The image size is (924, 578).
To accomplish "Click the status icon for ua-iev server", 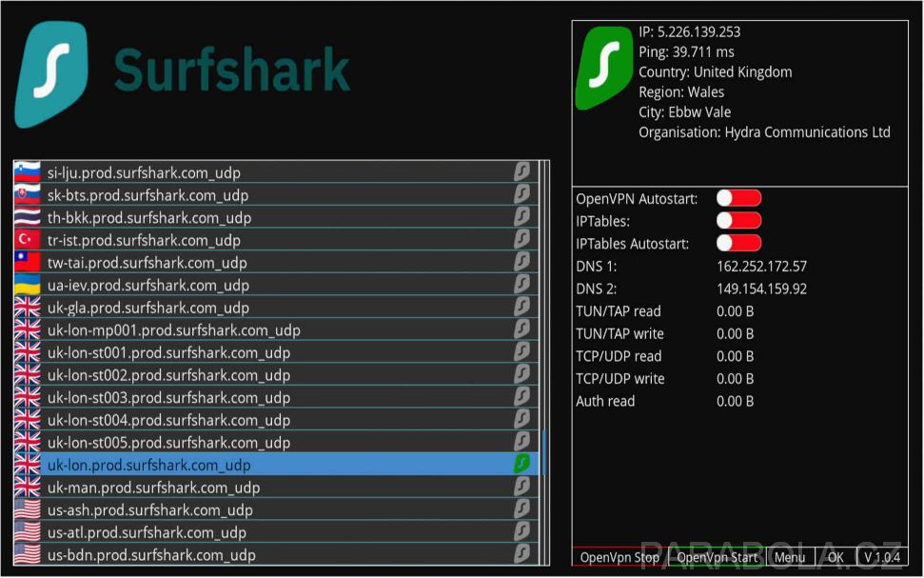I will click(x=521, y=284).
